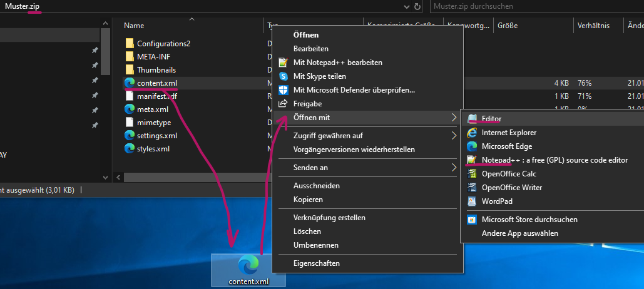Sort files by the 'Name' column header
The image size is (644, 289).
point(134,26)
